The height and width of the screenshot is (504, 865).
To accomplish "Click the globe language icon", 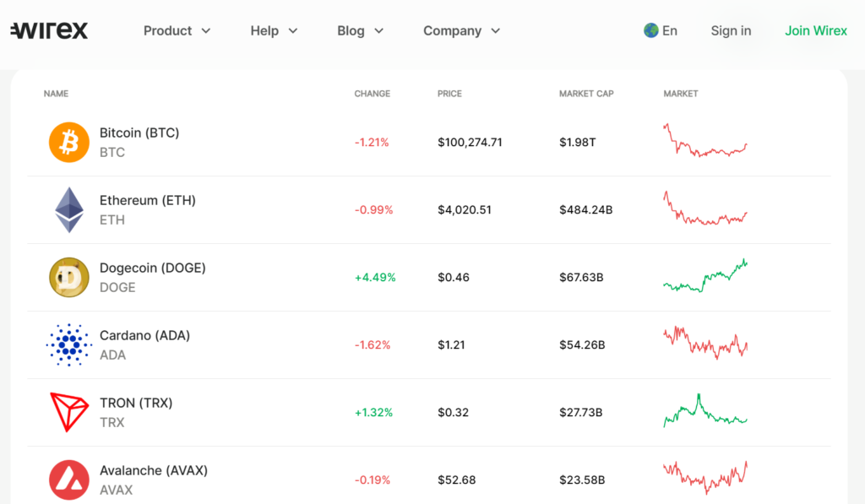I will [651, 30].
